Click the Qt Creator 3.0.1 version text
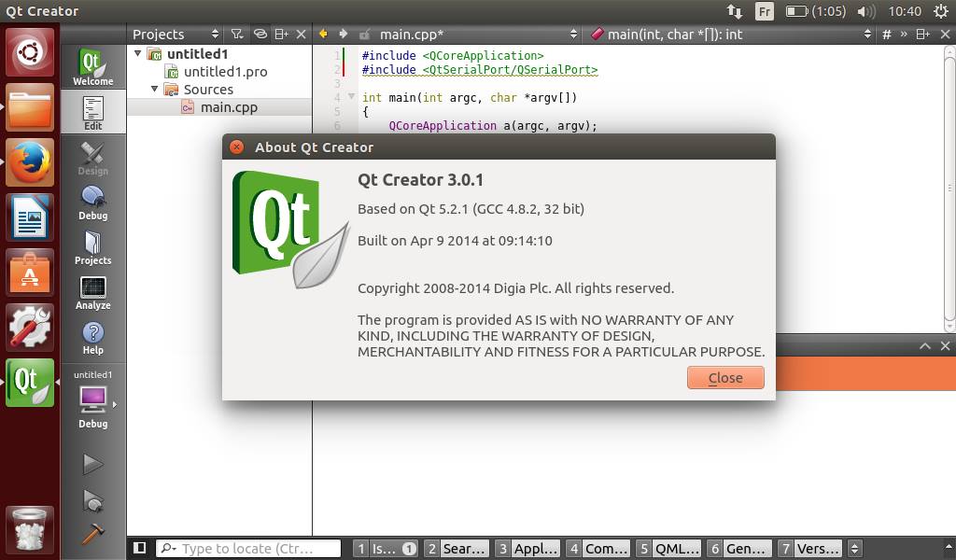The height and width of the screenshot is (560, 956). [420, 180]
